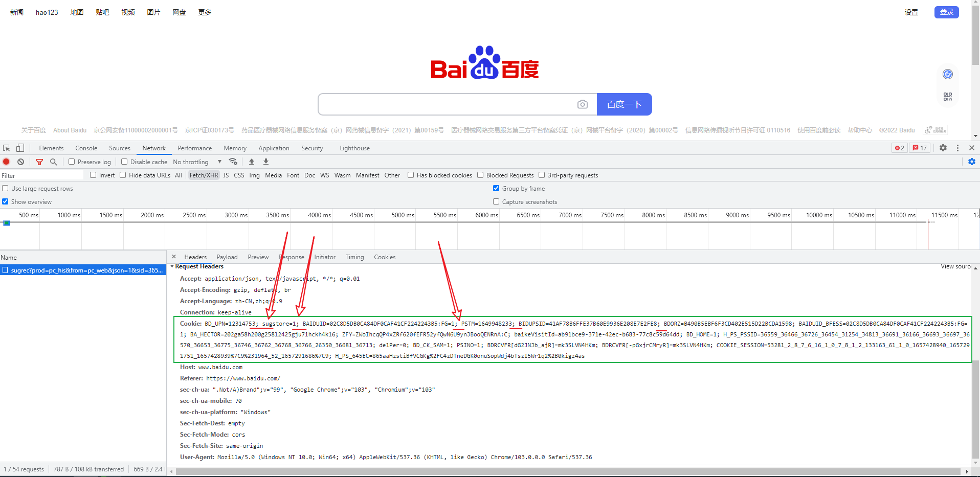
Task: Open the QR code side icon
Action: (948, 97)
